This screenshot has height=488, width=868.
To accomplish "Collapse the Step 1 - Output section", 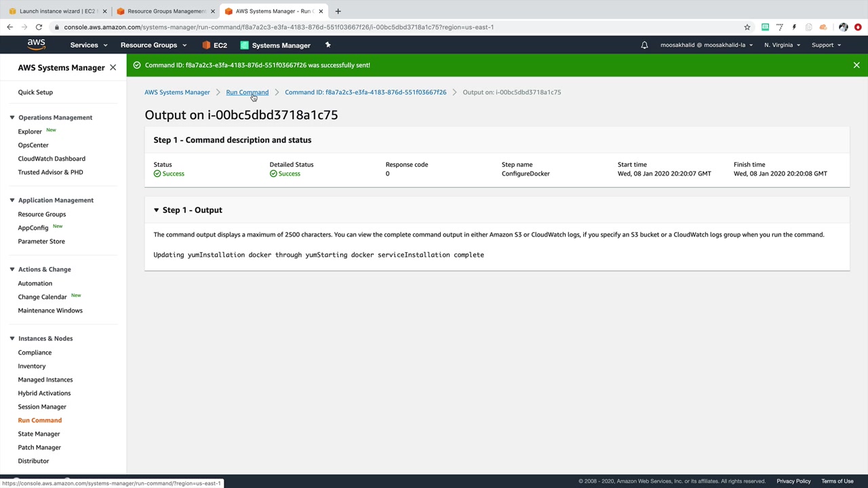I will [x=156, y=210].
